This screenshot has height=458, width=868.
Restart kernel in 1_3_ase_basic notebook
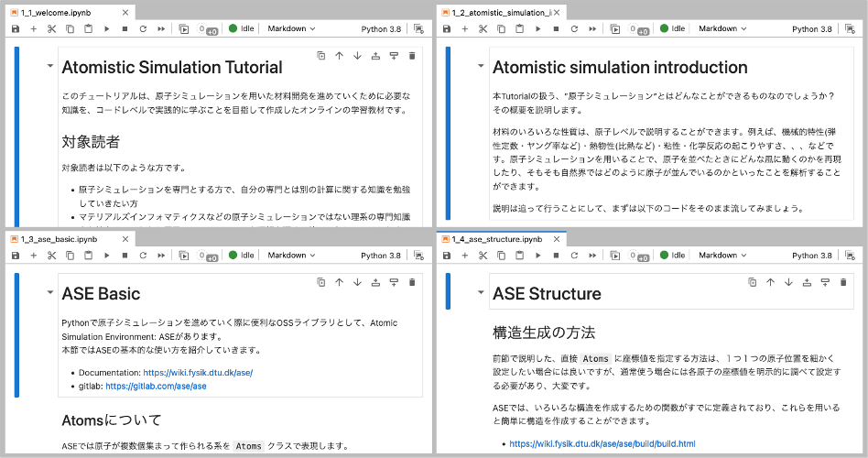tap(143, 256)
